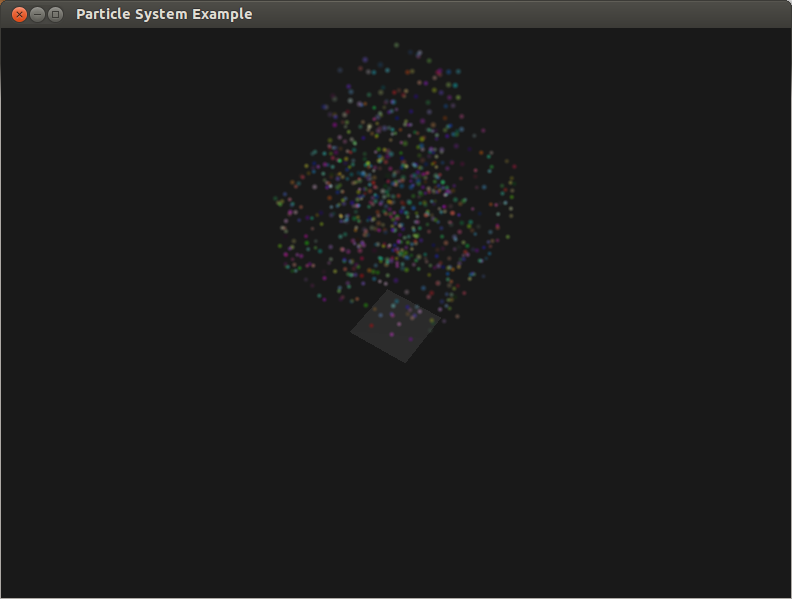Select the red particle on the gray plane
Screen dimensions: 792x599
372,325
